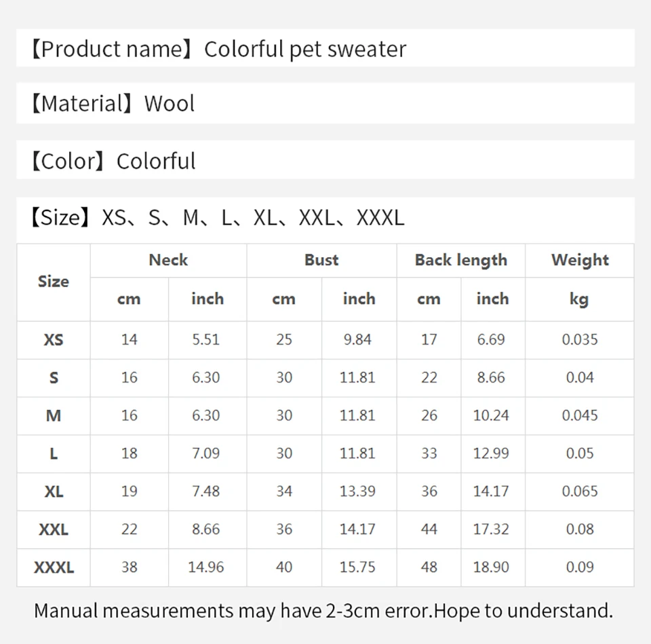Viewport: 651px width, 644px height.
Task: Click the Product name row text
Action: point(219,49)
